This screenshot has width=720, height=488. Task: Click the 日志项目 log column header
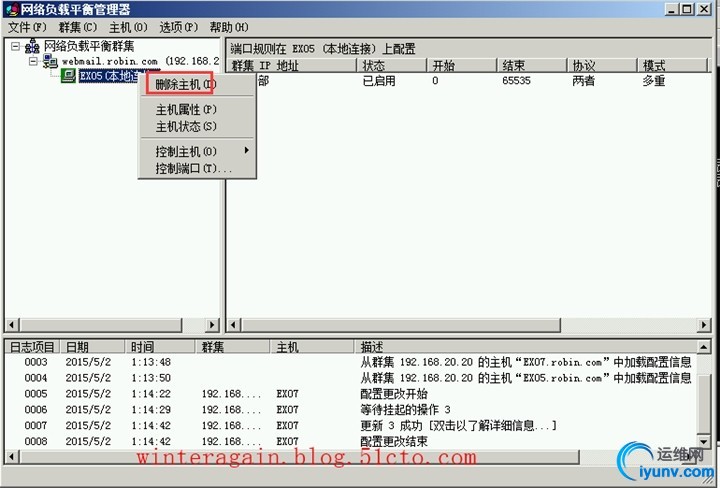point(31,347)
